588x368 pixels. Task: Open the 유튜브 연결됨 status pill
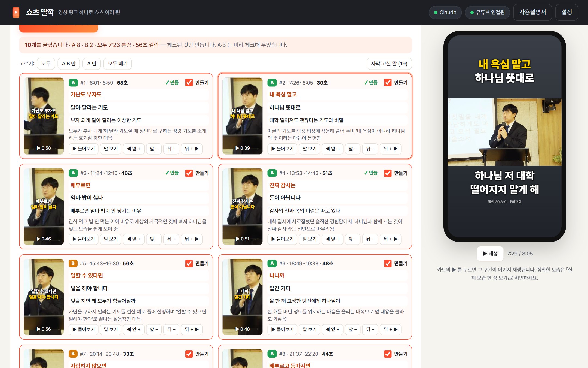[488, 12]
